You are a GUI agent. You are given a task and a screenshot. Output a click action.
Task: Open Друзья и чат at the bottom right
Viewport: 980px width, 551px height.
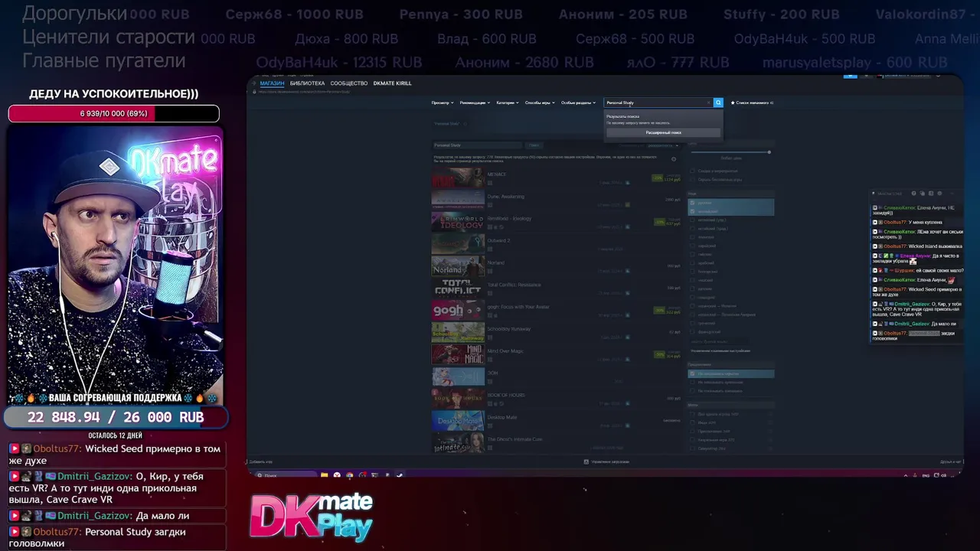[x=950, y=461]
